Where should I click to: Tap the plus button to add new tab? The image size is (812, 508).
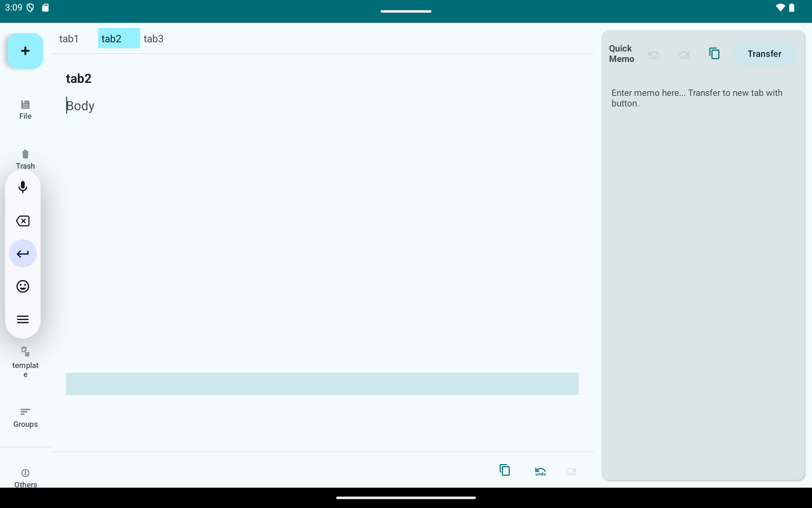pos(25,51)
